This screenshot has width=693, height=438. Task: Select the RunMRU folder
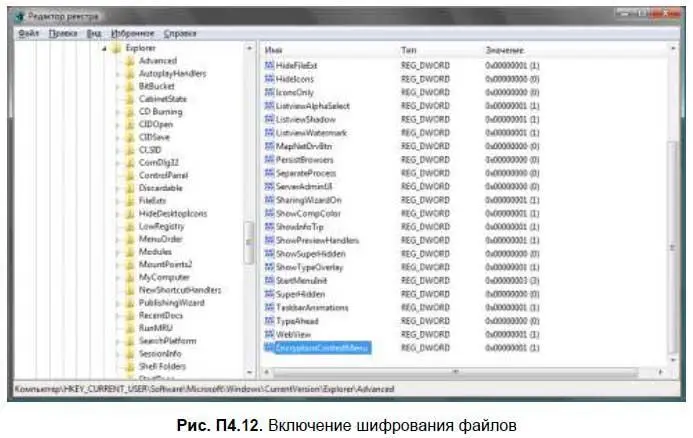click(156, 328)
